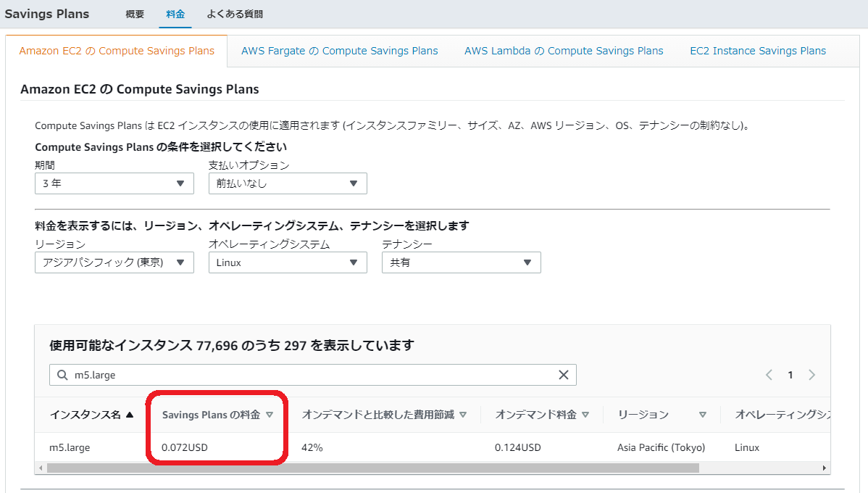
Task: Switch to AWS Fargate Compute Savings Plans tab
Action: click(339, 51)
